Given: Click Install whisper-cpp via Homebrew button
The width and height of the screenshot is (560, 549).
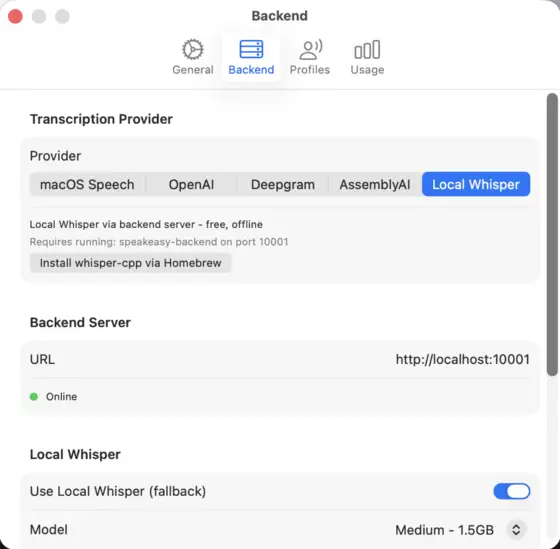Looking at the screenshot, I should pyautogui.click(x=131, y=263).
